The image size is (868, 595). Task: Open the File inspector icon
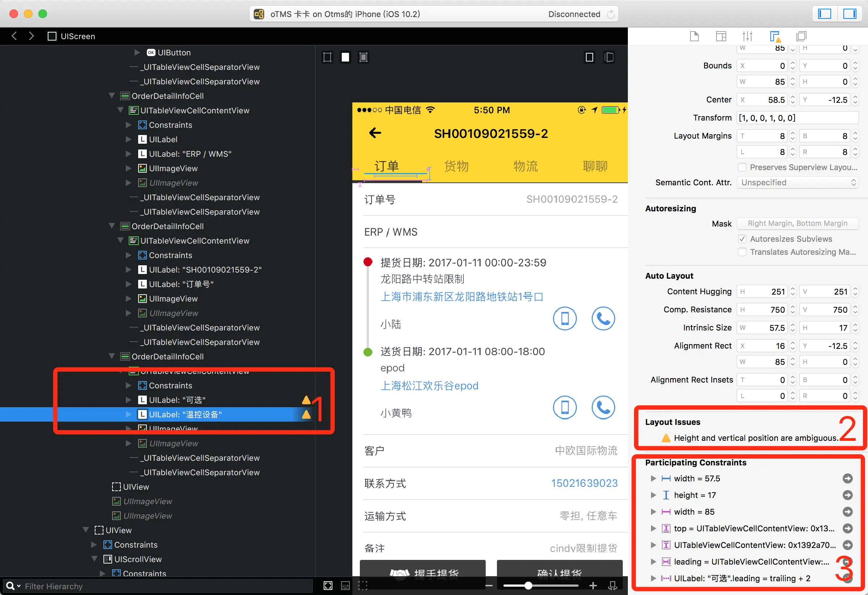pos(694,36)
